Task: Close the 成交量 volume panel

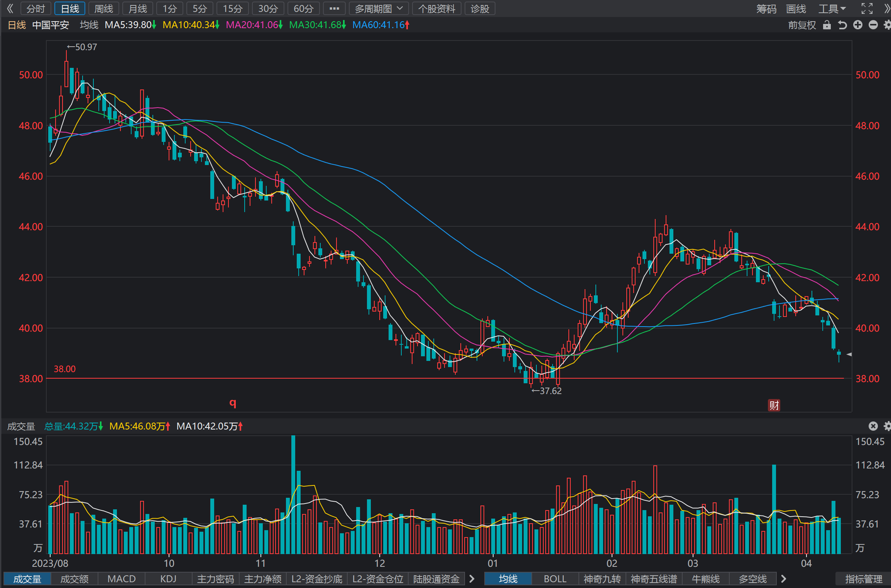Action: pos(873,426)
